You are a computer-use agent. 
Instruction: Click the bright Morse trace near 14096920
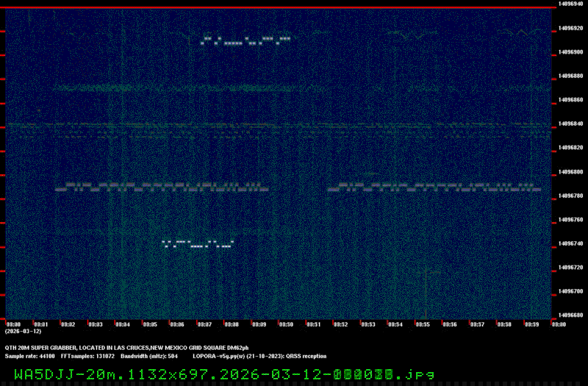tap(245, 40)
